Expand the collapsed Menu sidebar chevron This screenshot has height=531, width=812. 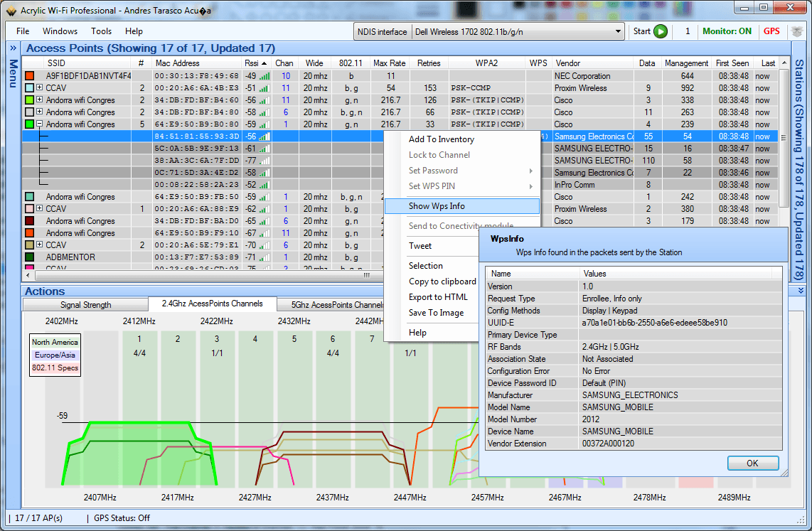[13, 48]
